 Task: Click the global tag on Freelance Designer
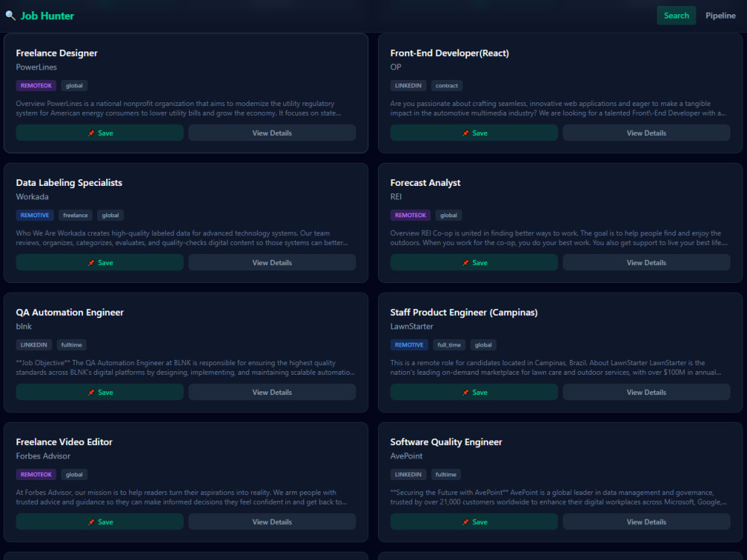(x=74, y=86)
